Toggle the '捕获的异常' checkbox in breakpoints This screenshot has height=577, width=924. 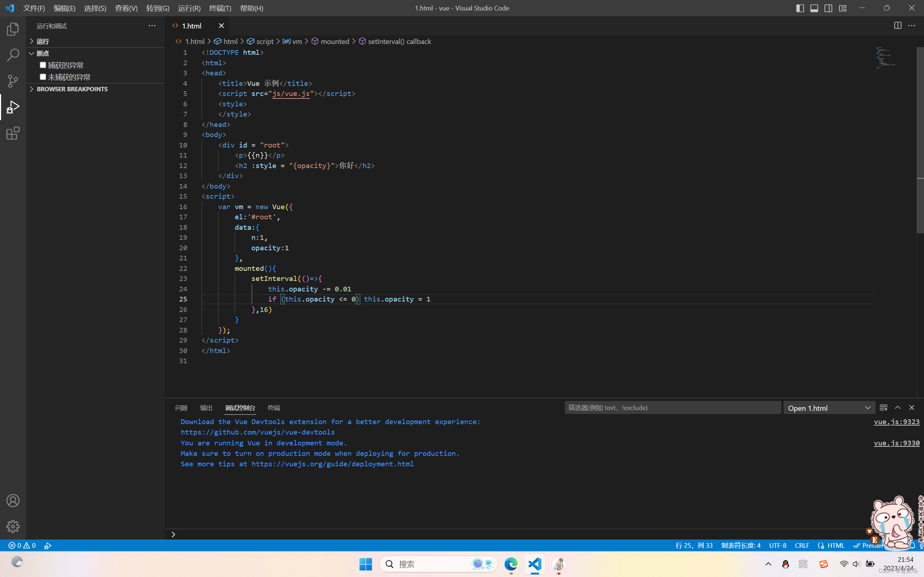[x=43, y=65]
